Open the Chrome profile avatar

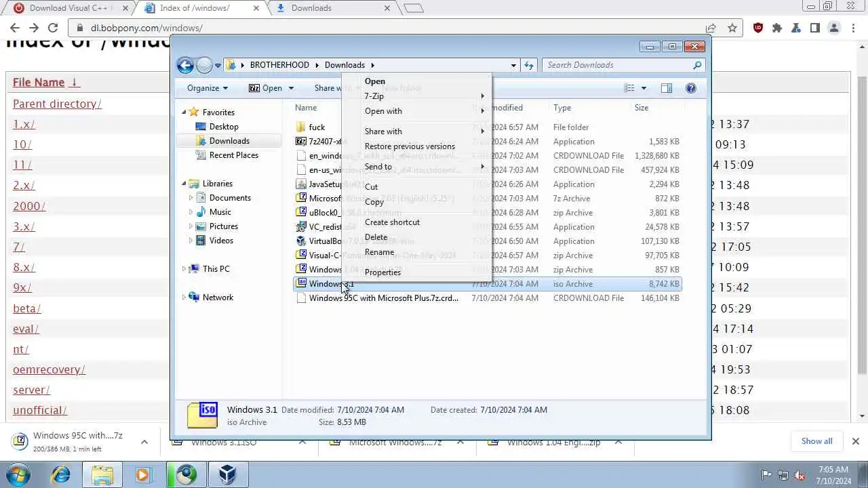(x=834, y=28)
